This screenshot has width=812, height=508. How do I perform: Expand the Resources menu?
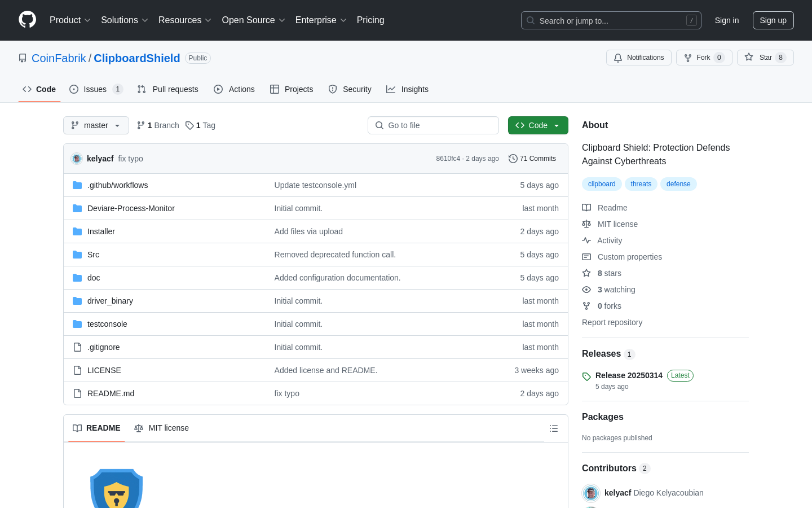pyautogui.click(x=185, y=20)
